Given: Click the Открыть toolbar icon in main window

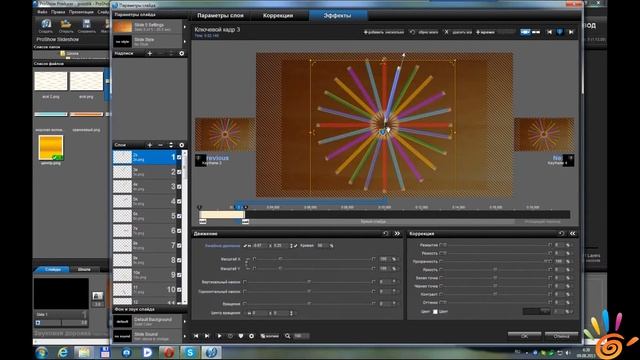Looking at the screenshot, I should pyautogui.click(x=66, y=26).
